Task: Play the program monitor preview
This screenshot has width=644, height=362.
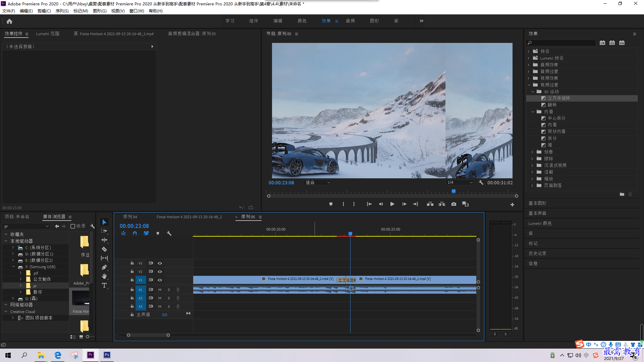Action: pyautogui.click(x=392, y=204)
